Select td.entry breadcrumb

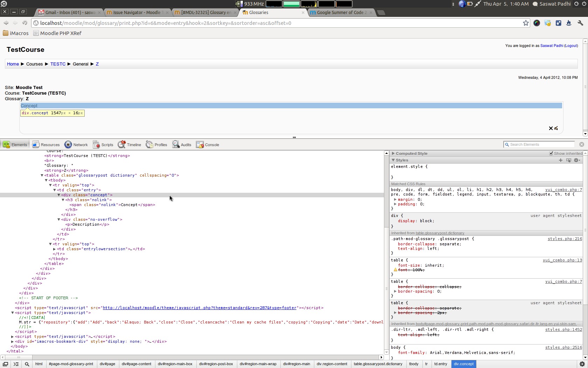pyautogui.click(x=441, y=364)
